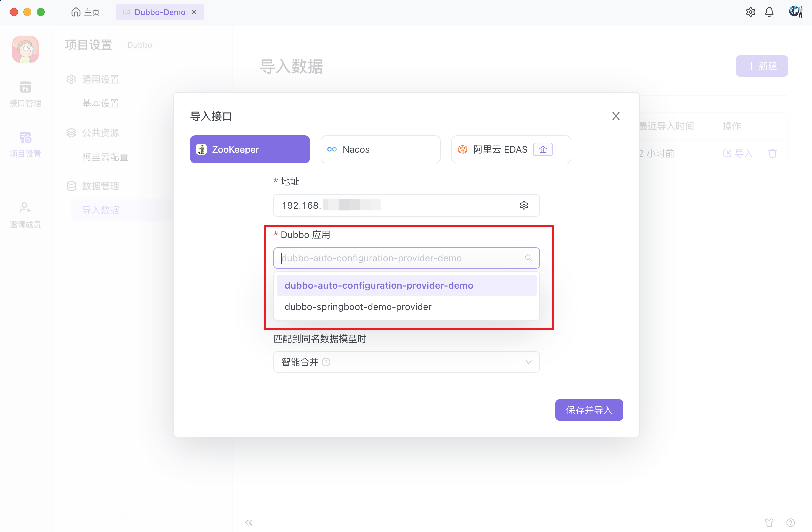The width and height of the screenshot is (812, 532).
Task: Click the help question icon at bottom right
Action: pos(790,522)
